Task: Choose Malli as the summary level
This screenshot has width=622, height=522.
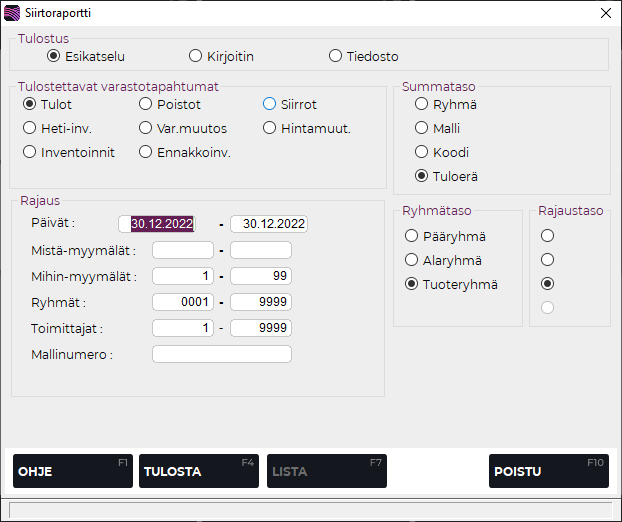Action: point(422,128)
